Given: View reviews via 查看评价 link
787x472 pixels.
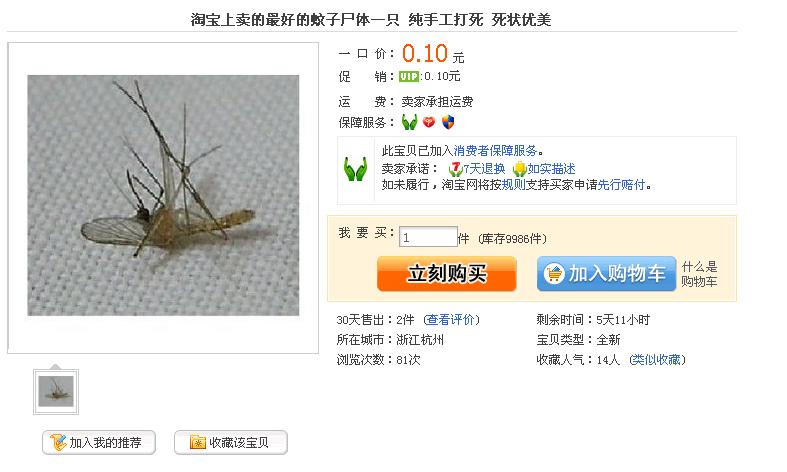Looking at the screenshot, I should pyautogui.click(x=451, y=320).
